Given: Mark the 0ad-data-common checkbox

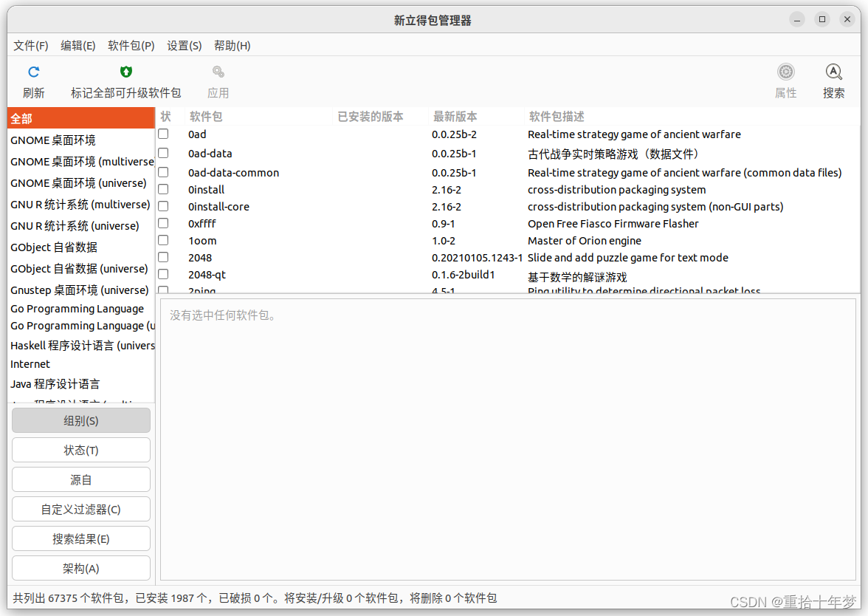Looking at the screenshot, I should (x=163, y=172).
